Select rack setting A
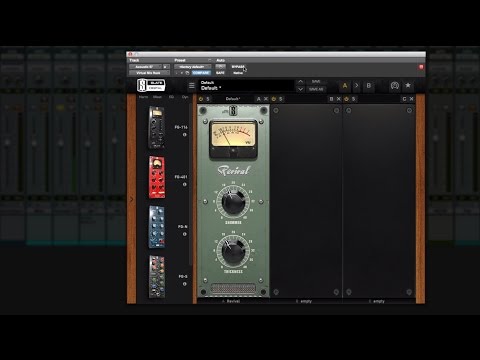Image resolution: width=480 pixels, height=360 pixels. [345, 86]
